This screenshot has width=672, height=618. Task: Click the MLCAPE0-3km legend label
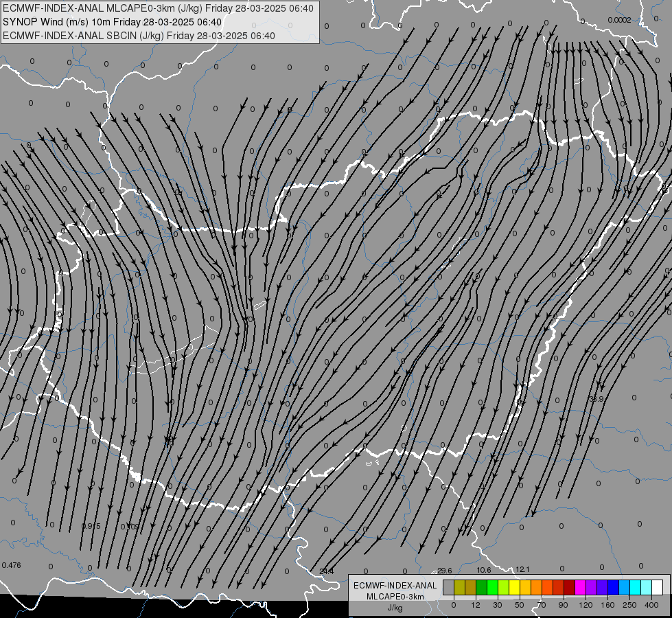pos(395,597)
